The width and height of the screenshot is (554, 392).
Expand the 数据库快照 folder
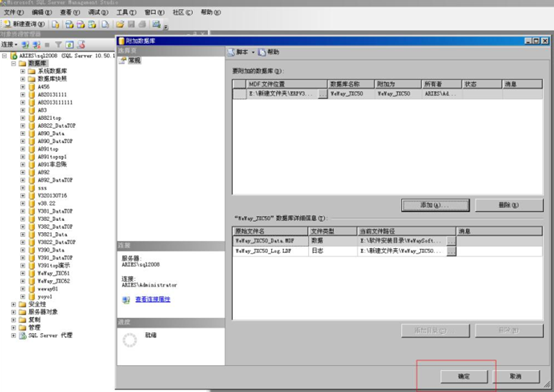coord(23,79)
